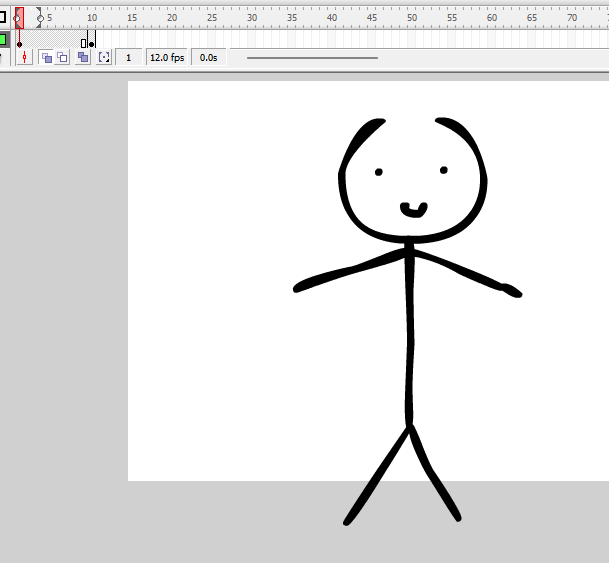
Task: Click frame 50 on the timeline ruler
Action: [x=412, y=18]
